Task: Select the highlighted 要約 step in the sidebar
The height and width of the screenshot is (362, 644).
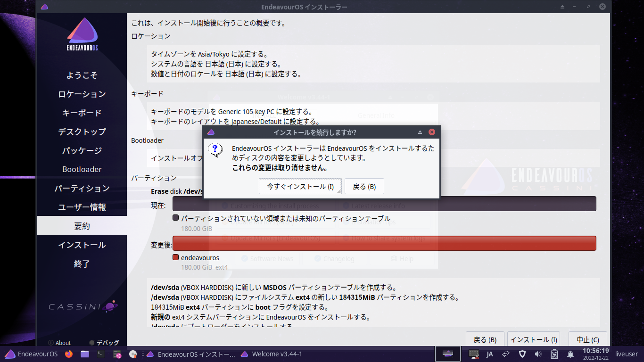Action: coord(82,225)
